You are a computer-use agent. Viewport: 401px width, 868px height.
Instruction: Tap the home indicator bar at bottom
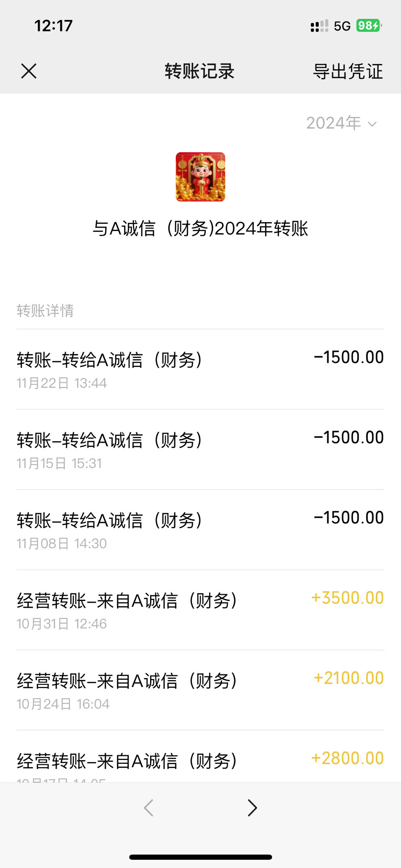(201, 857)
